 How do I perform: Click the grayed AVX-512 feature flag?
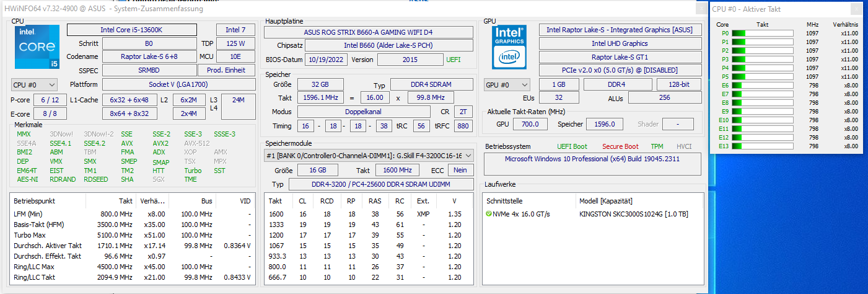(x=196, y=143)
